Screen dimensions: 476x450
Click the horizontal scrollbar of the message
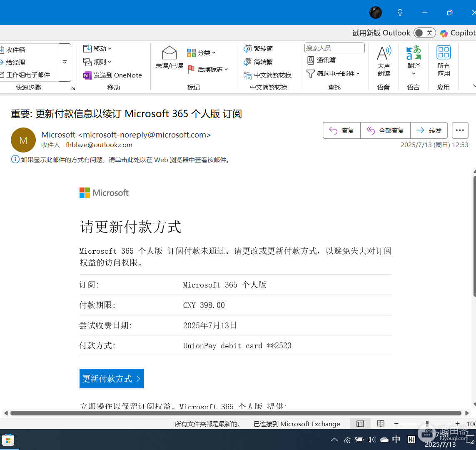pyautogui.click(x=236, y=413)
